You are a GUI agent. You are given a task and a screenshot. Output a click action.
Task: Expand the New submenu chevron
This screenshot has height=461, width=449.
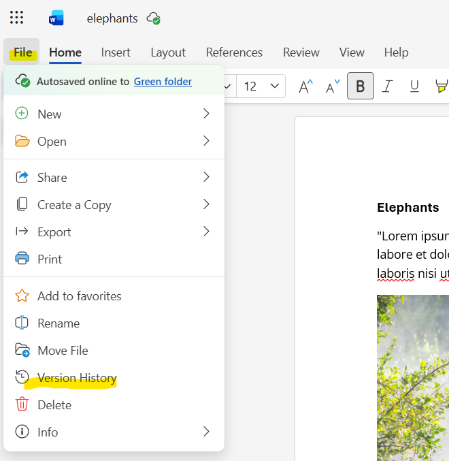pyautogui.click(x=206, y=114)
